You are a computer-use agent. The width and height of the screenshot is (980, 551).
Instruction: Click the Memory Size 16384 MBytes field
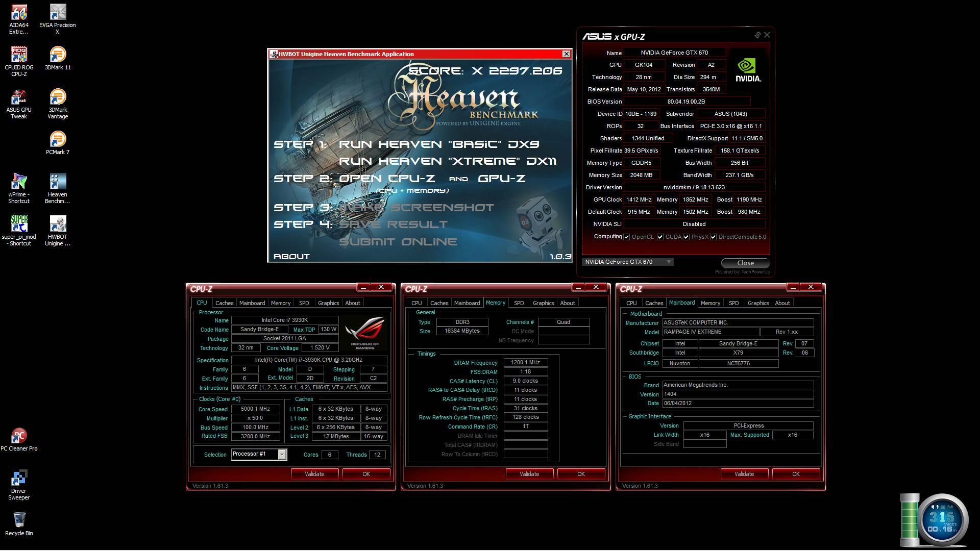click(462, 331)
